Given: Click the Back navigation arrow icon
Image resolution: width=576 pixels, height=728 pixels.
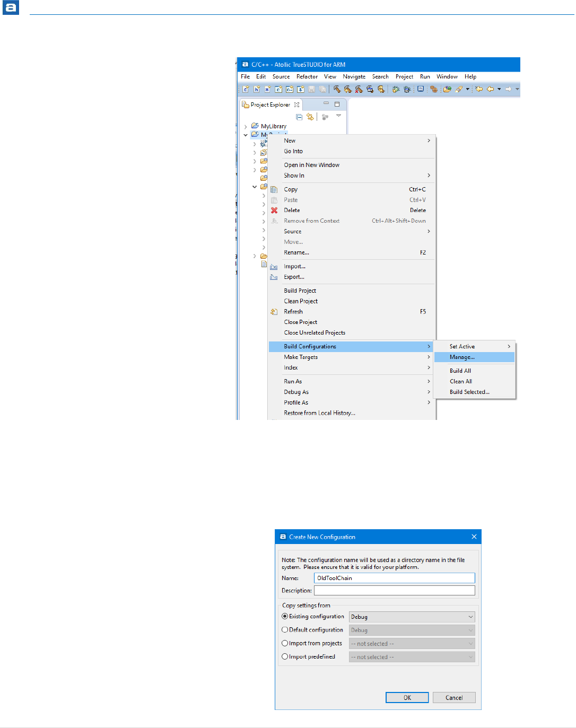Looking at the screenshot, I should pyautogui.click(x=491, y=89).
